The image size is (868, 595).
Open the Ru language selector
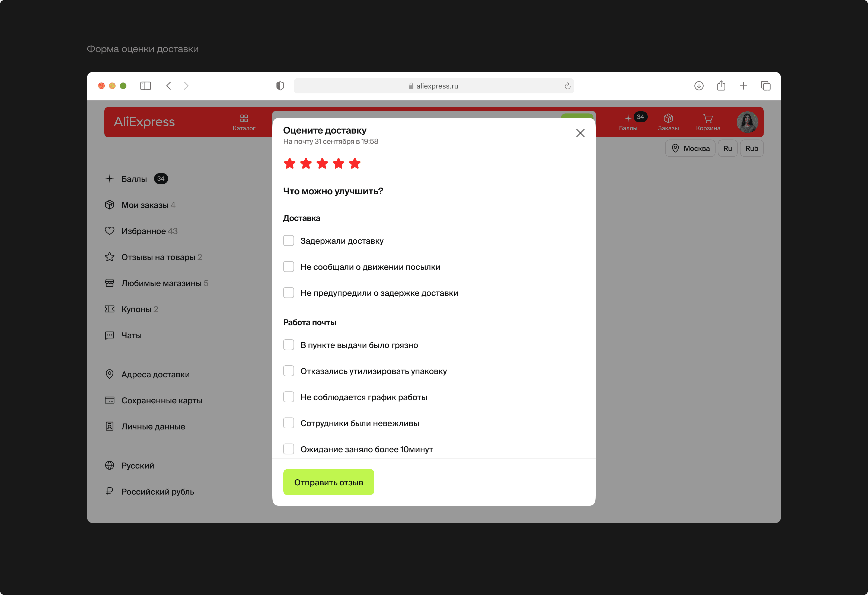pos(727,148)
